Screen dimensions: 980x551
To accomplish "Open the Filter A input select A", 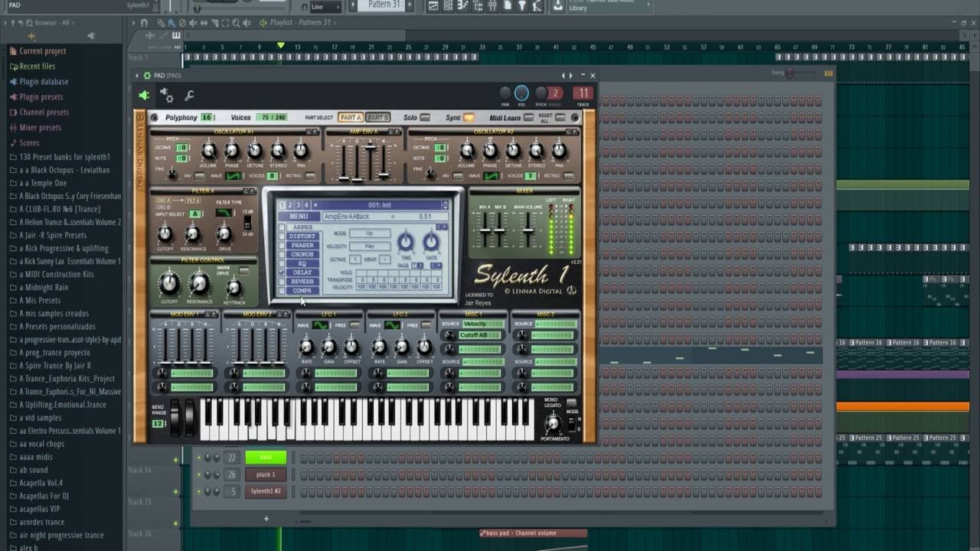I will [196, 214].
